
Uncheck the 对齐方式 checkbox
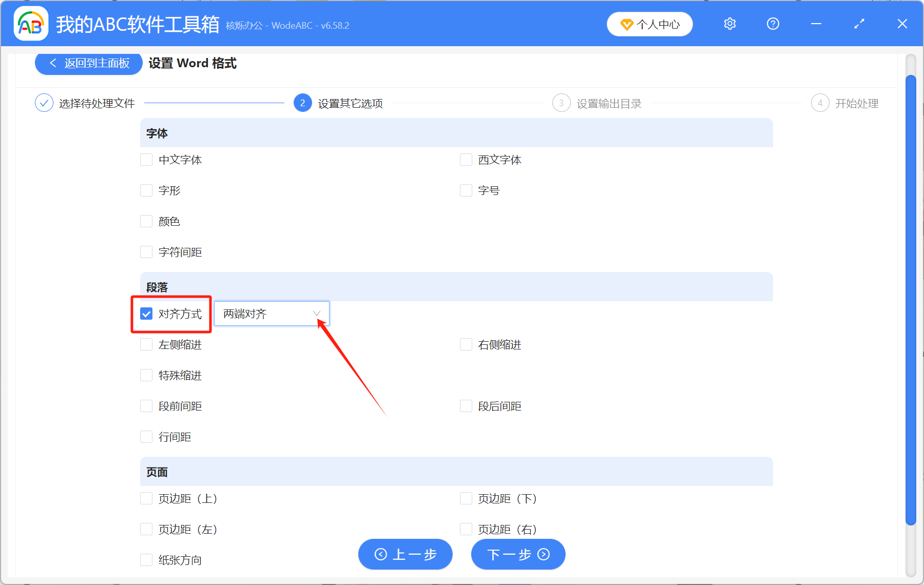(146, 314)
